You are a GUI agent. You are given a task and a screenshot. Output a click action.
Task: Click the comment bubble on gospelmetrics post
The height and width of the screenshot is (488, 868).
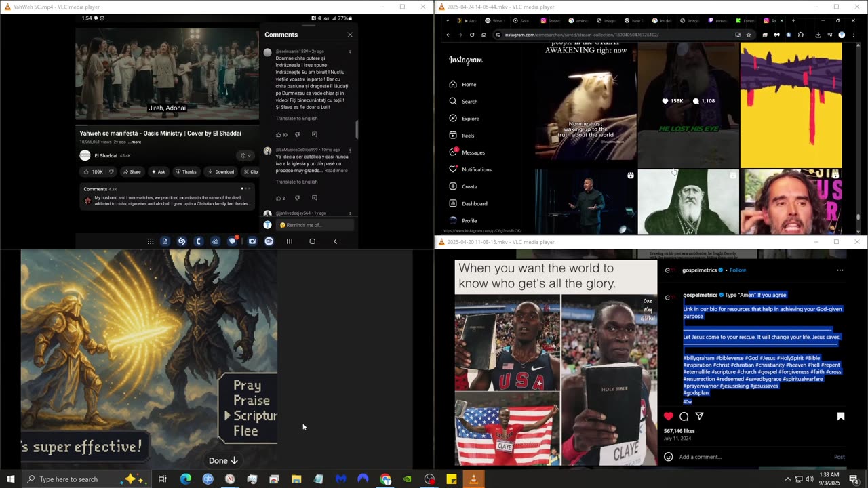[684, 416]
